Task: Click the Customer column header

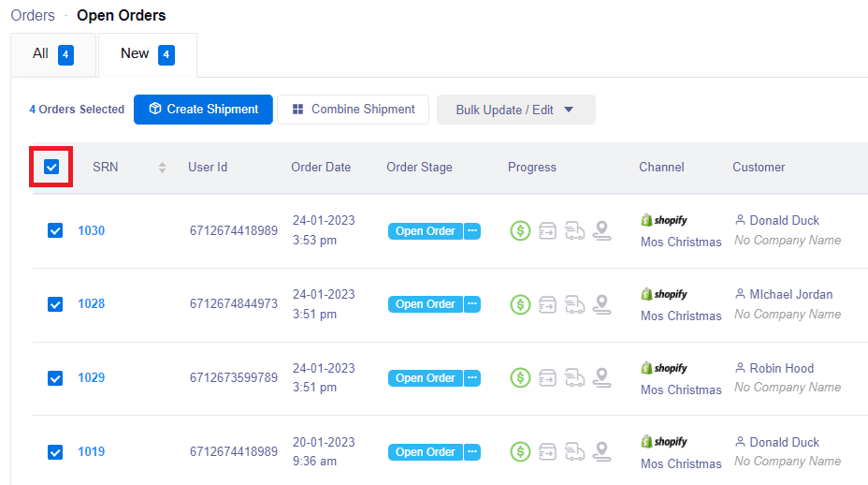Action: (759, 167)
